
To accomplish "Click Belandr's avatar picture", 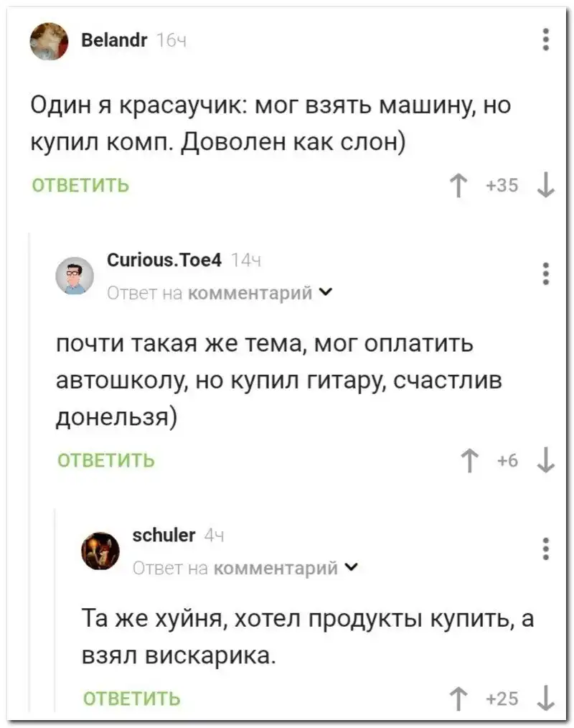I will pyautogui.click(x=49, y=41).
